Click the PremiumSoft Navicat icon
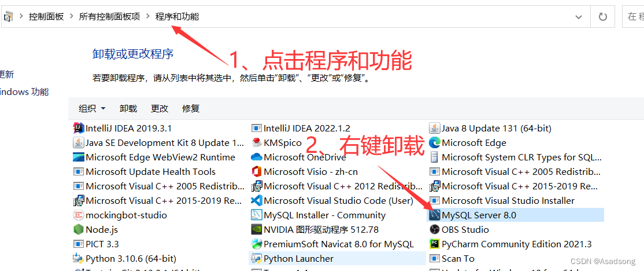The width and height of the screenshot is (644, 271). 257,244
